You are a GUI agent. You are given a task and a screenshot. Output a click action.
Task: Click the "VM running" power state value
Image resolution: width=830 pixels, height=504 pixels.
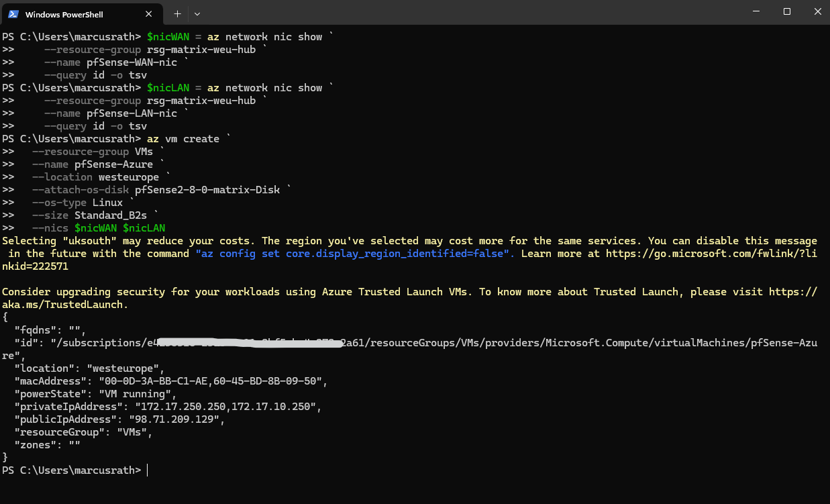coord(137,394)
